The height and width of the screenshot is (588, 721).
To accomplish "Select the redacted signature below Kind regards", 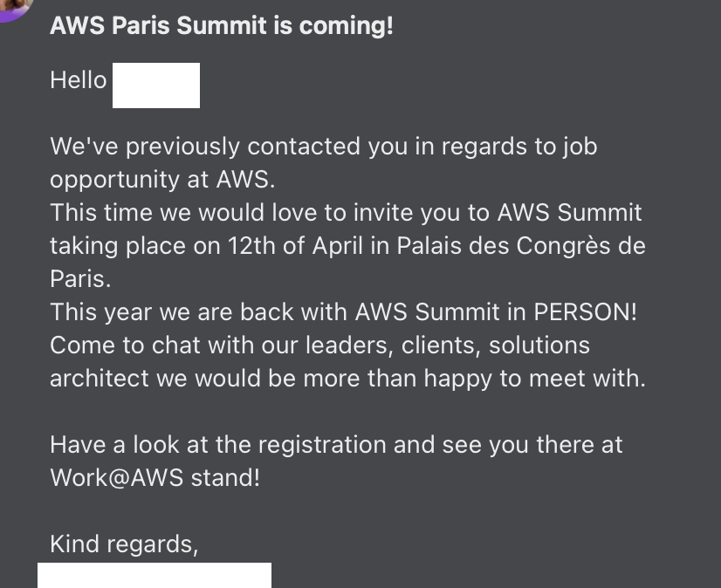I will coord(154,575).
